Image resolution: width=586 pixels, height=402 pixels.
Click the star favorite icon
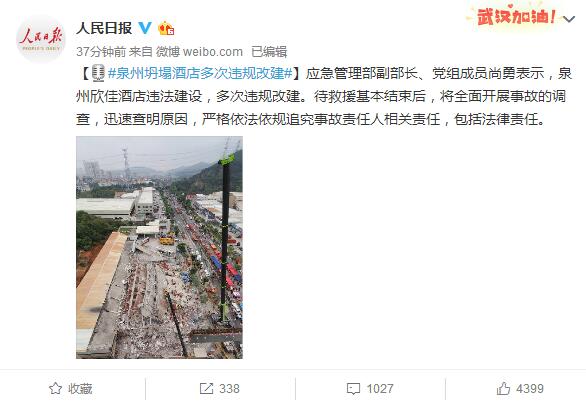(55, 389)
